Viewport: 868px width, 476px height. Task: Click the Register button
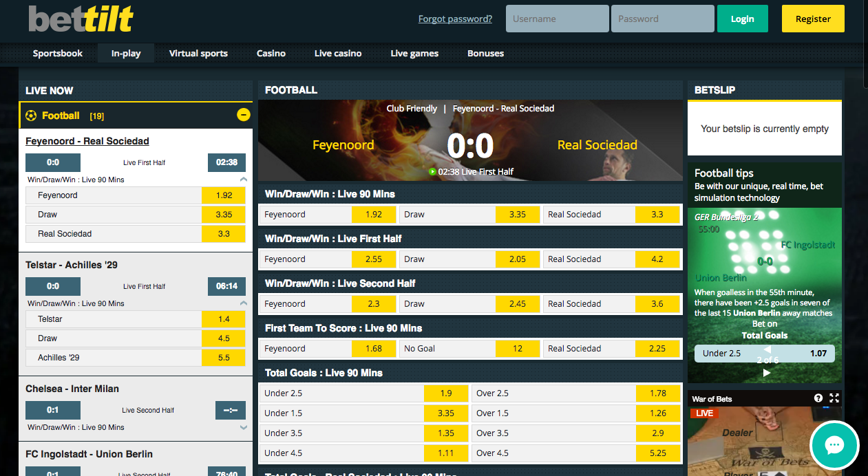pyautogui.click(x=813, y=19)
